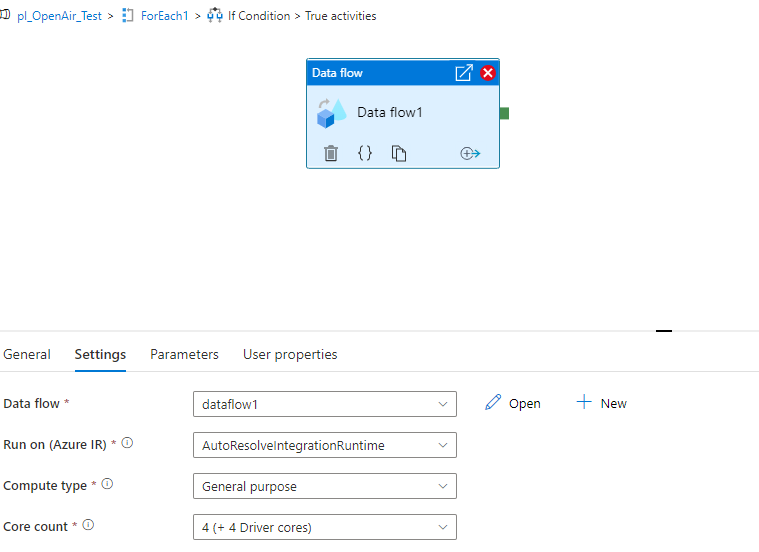Expand the Core count dropdown

pos(324,527)
